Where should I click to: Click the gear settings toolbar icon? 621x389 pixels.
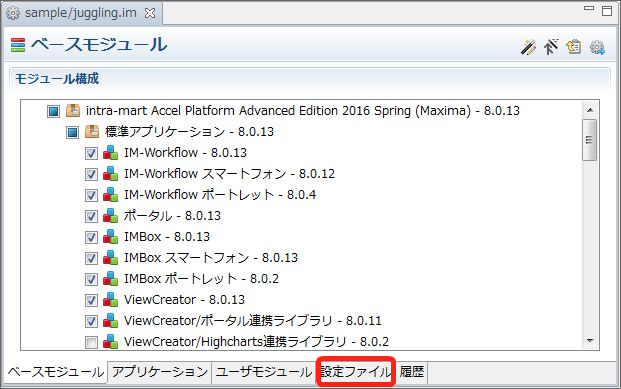coord(597,47)
